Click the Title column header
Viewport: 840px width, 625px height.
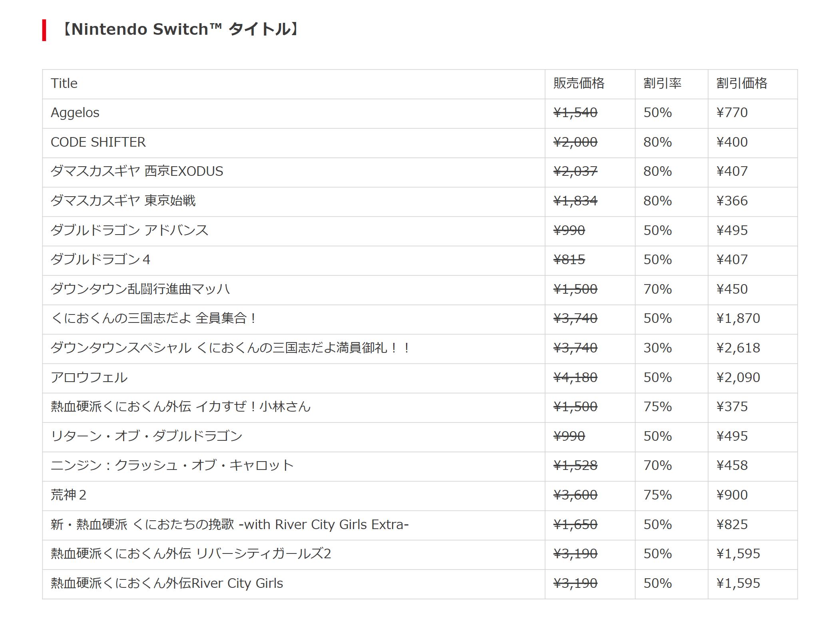coord(64,84)
